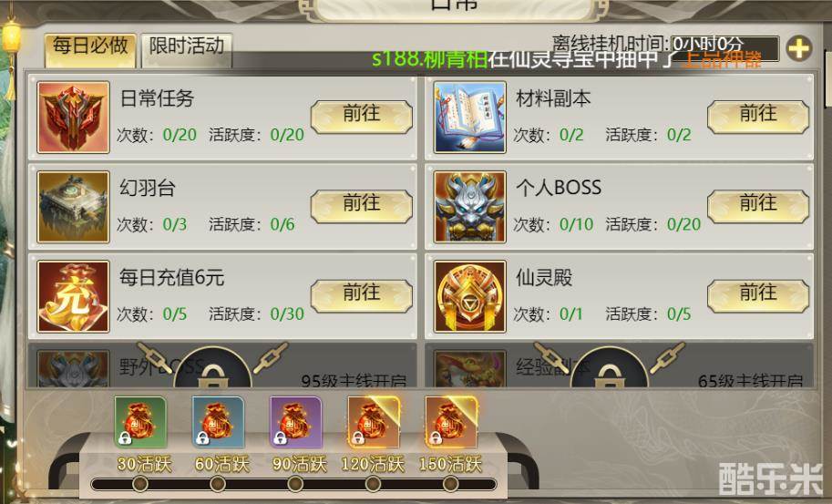Click the 日常任务 red emblem icon
832x504 pixels.
(x=73, y=118)
